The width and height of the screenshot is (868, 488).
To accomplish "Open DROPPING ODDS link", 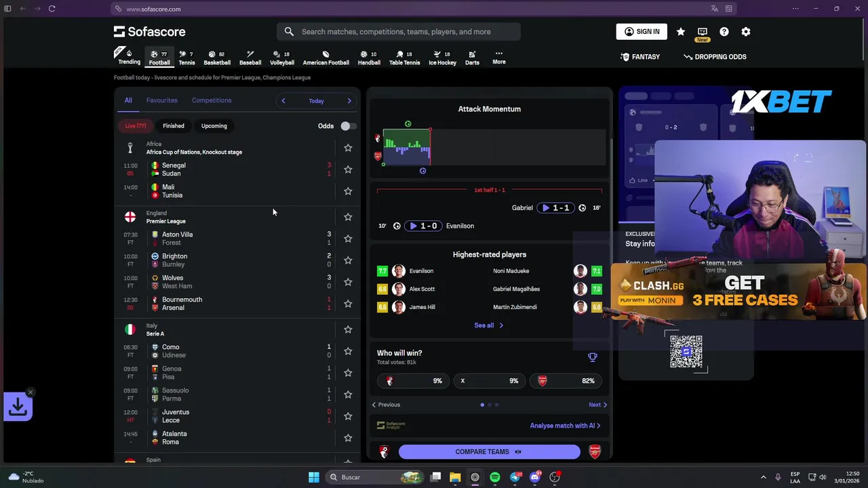I will (715, 57).
